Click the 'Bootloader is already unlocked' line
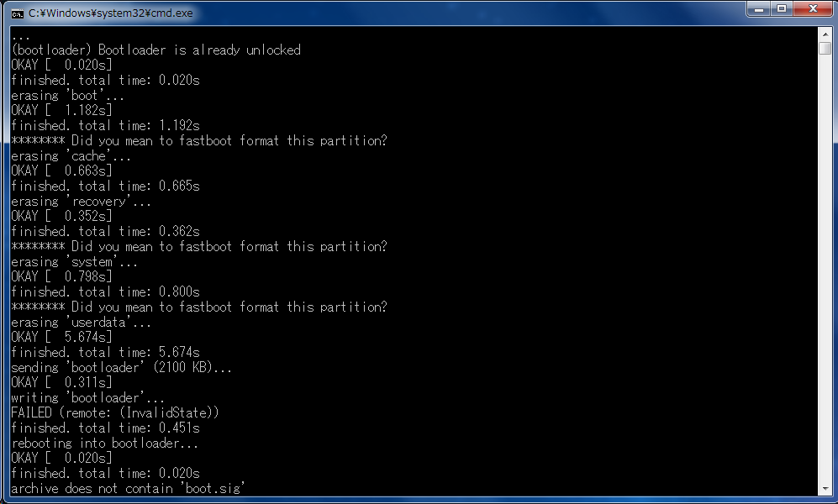The height and width of the screenshot is (504, 838). point(155,50)
